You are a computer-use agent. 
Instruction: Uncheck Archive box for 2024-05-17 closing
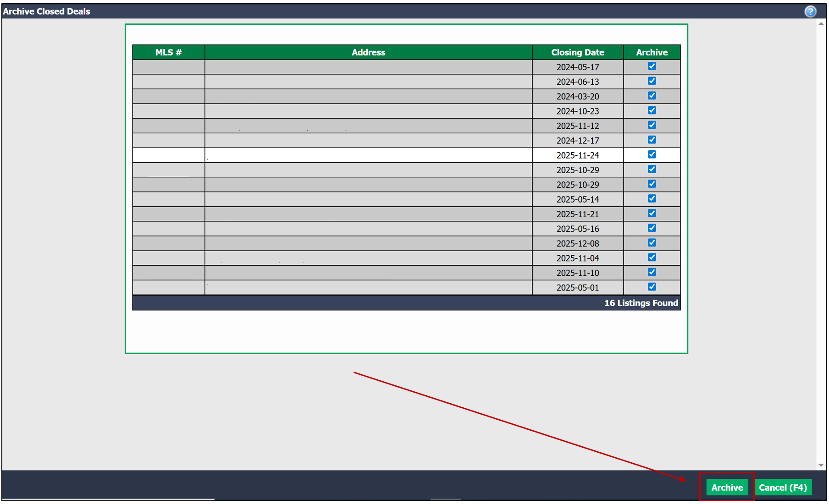652,66
